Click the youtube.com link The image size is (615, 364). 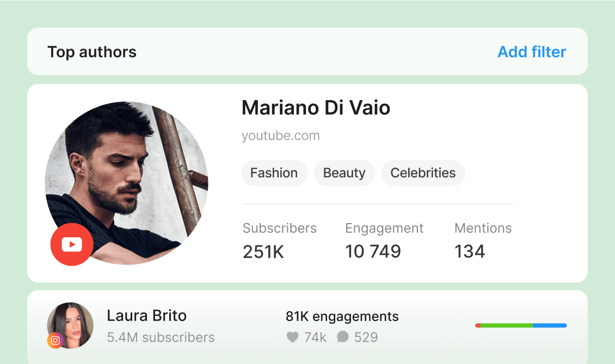pos(280,135)
